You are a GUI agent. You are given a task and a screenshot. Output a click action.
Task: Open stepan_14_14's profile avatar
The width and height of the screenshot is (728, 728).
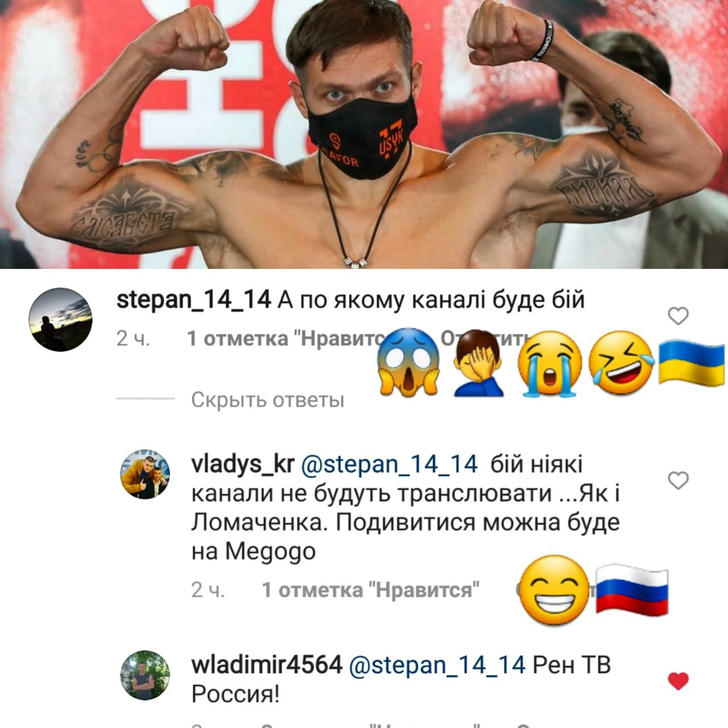[61, 319]
